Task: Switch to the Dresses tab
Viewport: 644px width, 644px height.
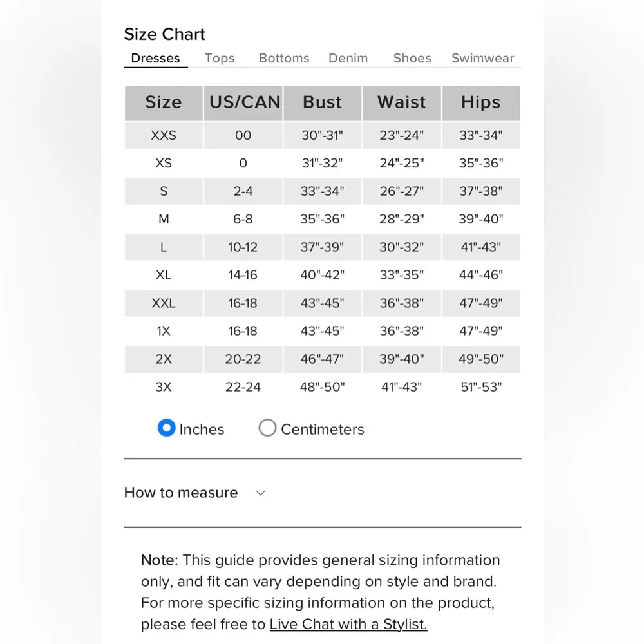Action: tap(155, 58)
